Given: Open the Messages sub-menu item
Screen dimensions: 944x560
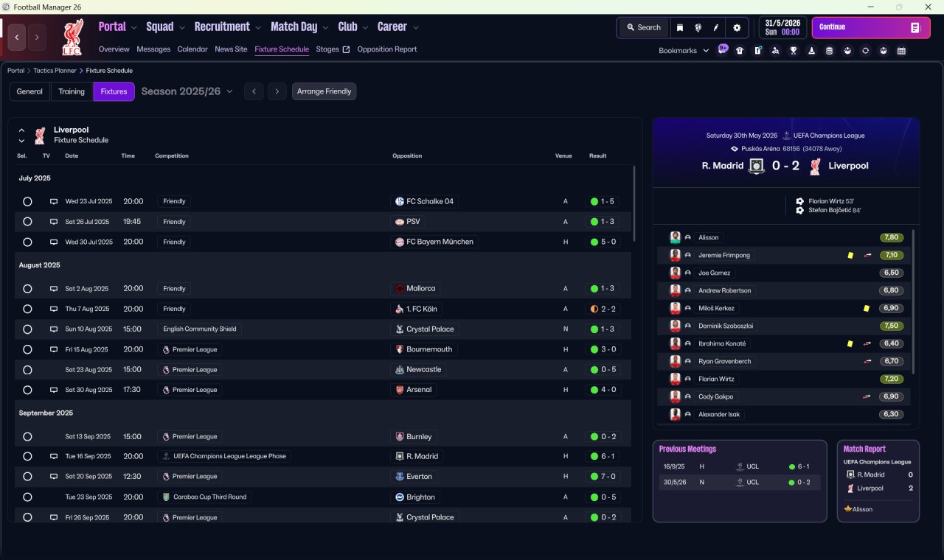Looking at the screenshot, I should tap(153, 49).
